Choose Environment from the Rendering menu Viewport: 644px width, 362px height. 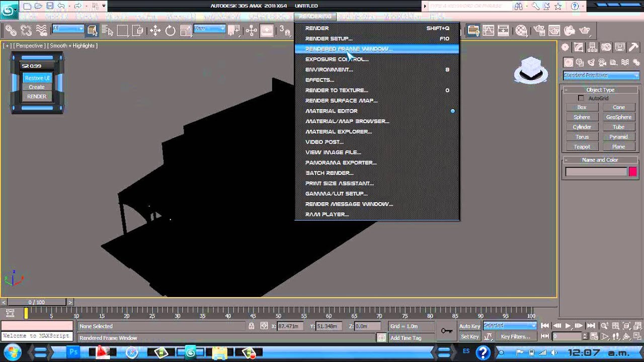[377, 69]
